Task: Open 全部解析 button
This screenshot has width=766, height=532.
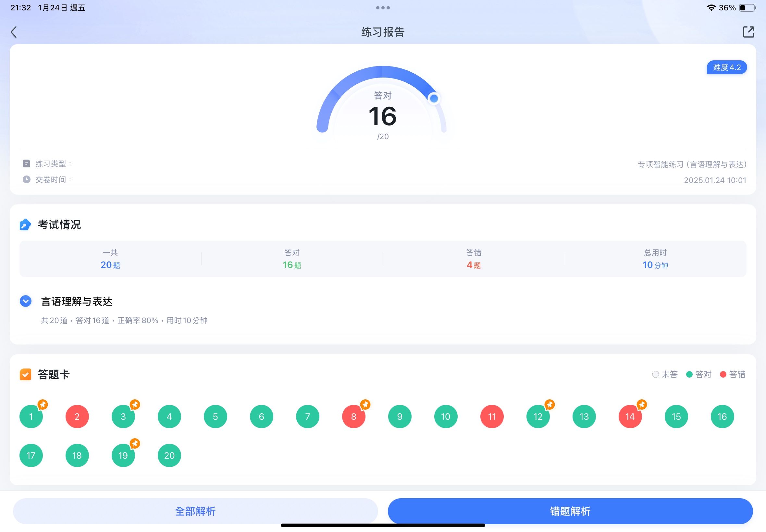Action: (x=195, y=511)
